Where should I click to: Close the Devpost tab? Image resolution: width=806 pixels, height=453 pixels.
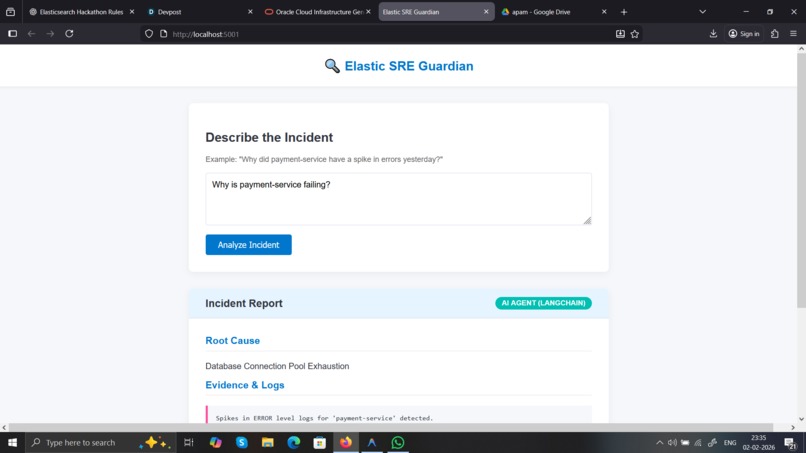(250, 12)
